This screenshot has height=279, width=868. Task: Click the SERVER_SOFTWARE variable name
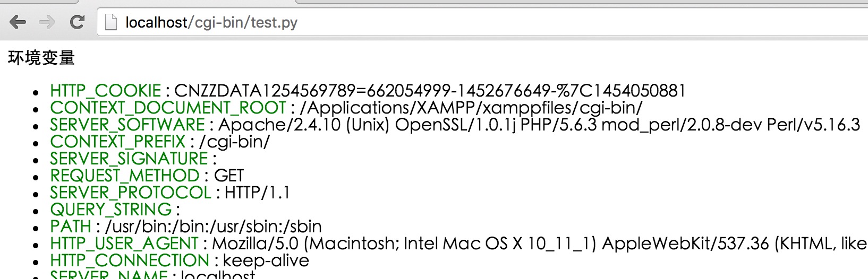coord(127,125)
